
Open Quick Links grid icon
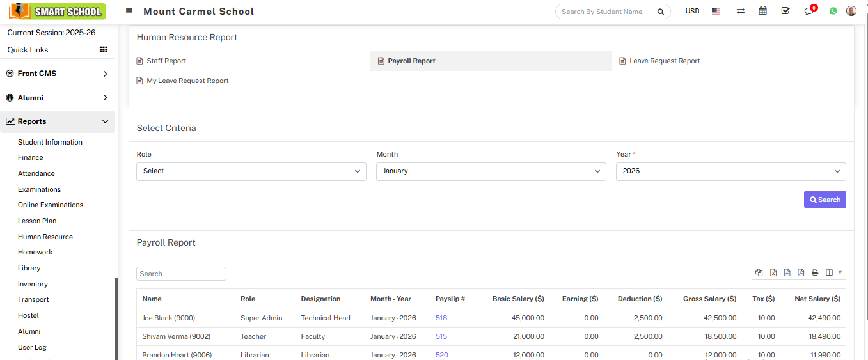(104, 50)
